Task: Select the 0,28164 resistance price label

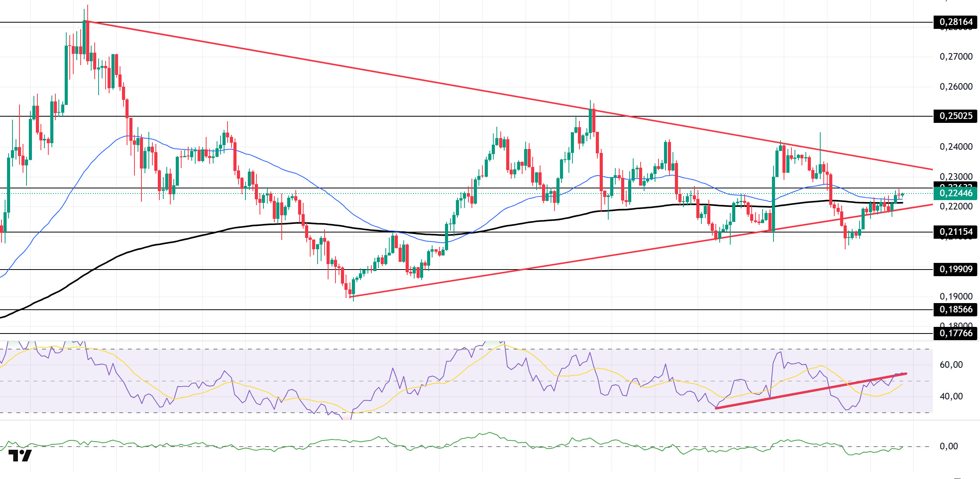Action: click(x=955, y=22)
